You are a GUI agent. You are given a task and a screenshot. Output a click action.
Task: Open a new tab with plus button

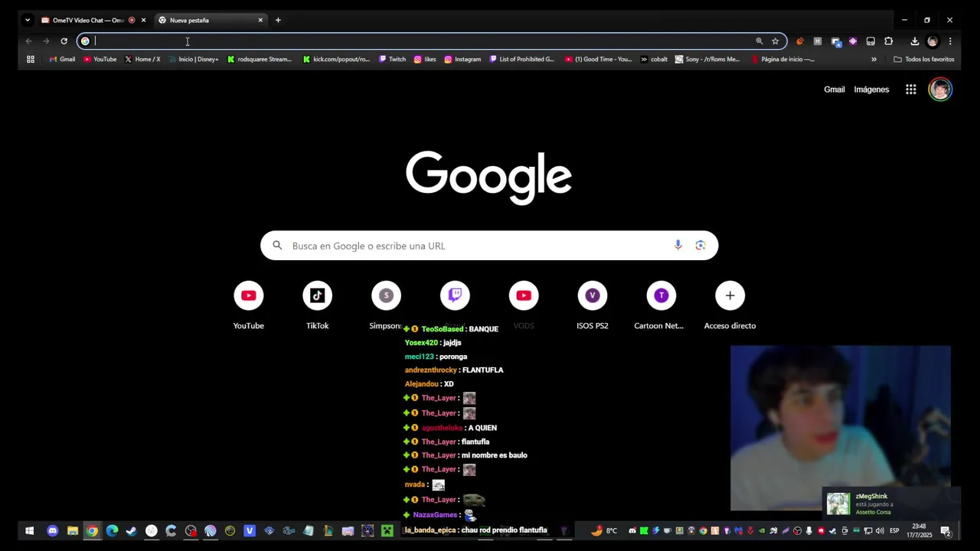coord(278,20)
